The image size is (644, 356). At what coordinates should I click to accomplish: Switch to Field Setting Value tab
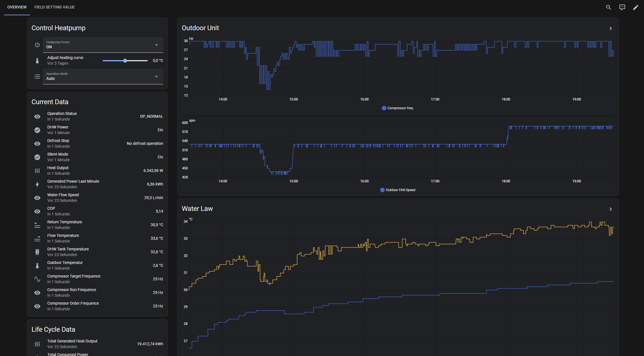[55, 7]
